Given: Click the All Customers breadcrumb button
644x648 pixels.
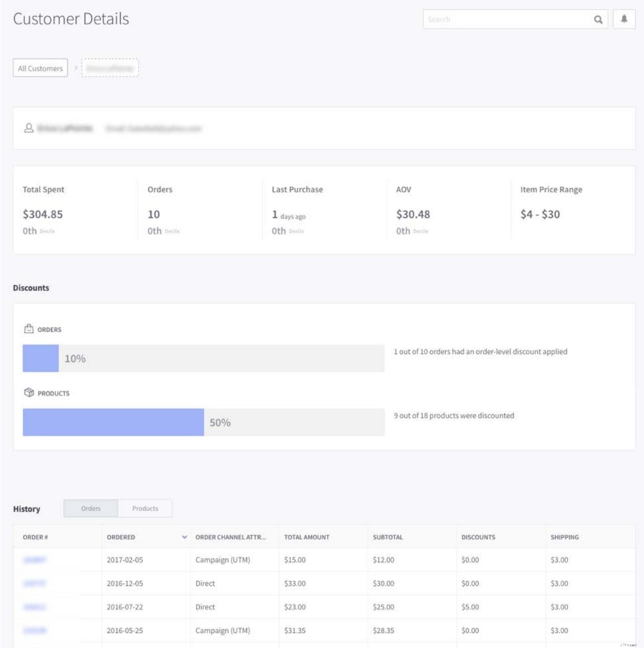Looking at the screenshot, I should point(41,67).
